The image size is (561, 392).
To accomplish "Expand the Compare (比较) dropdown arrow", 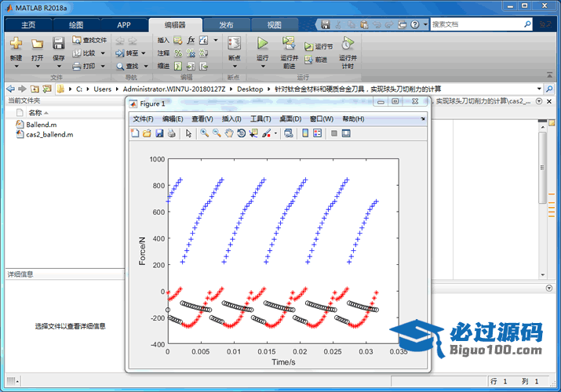I will click(103, 53).
